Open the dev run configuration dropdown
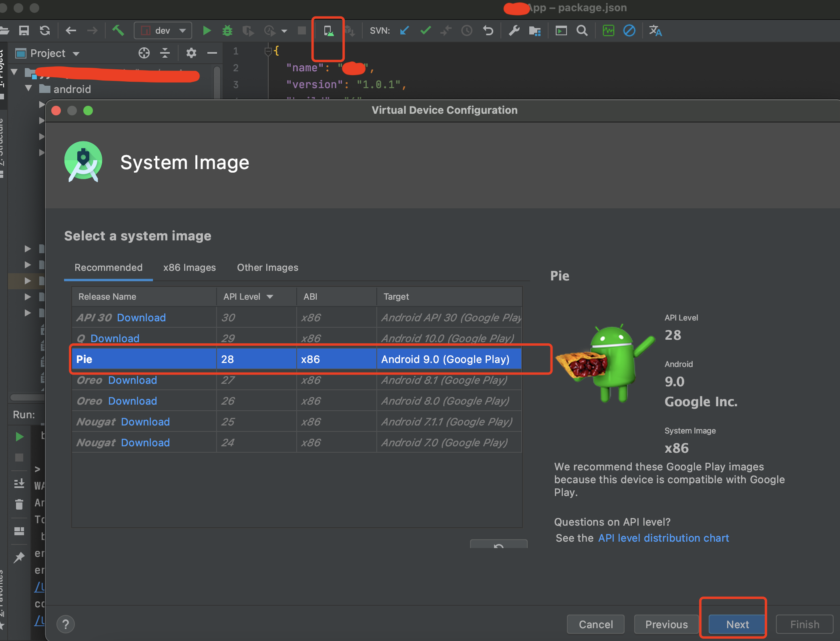Viewport: 840px width, 641px height. click(163, 31)
